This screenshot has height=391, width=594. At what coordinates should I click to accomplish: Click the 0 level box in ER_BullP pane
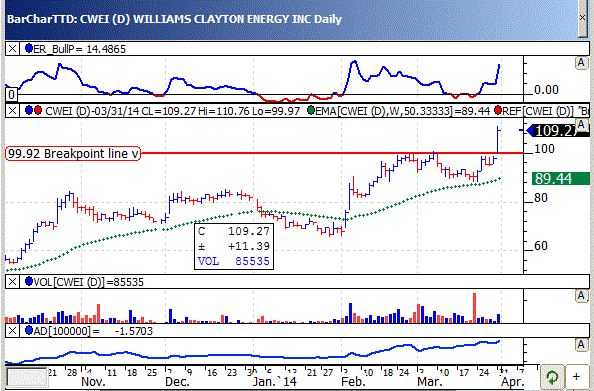(x=11, y=94)
